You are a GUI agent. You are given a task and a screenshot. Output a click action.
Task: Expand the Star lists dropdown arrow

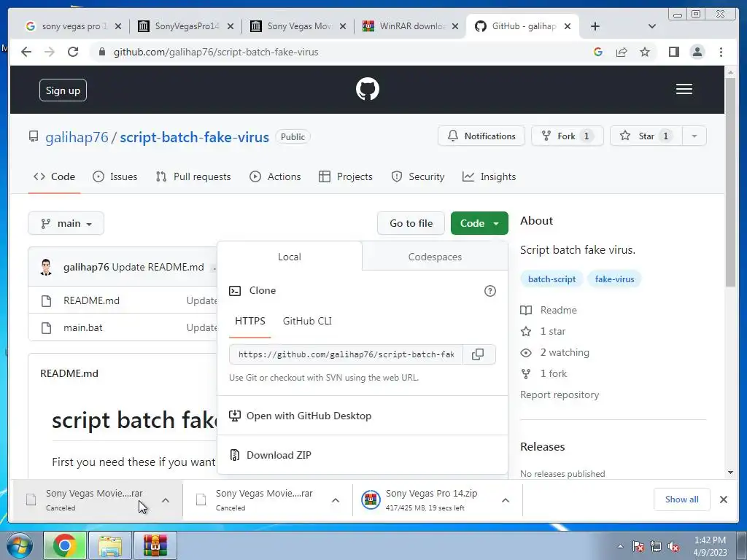pyautogui.click(x=694, y=136)
